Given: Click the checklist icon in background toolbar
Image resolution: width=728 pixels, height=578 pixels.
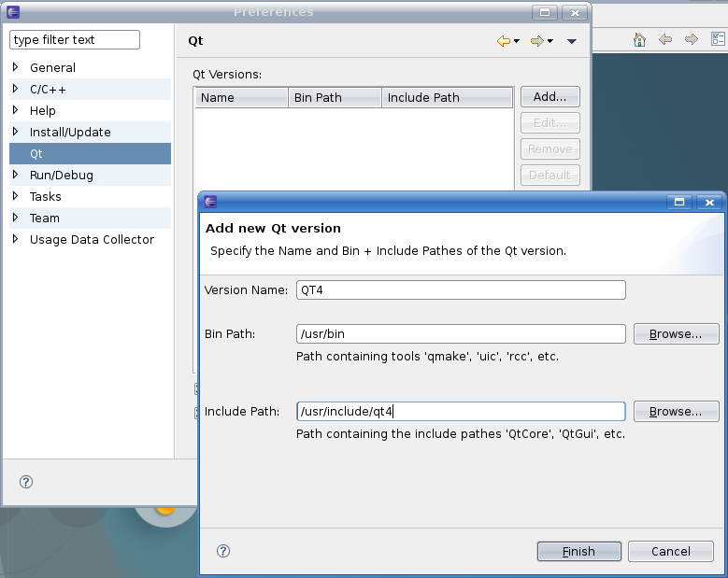Looking at the screenshot, I should 717,39.
